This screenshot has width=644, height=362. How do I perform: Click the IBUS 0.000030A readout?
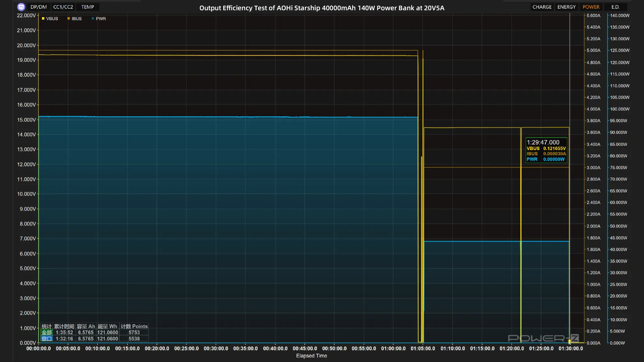[x=546, y=154]
